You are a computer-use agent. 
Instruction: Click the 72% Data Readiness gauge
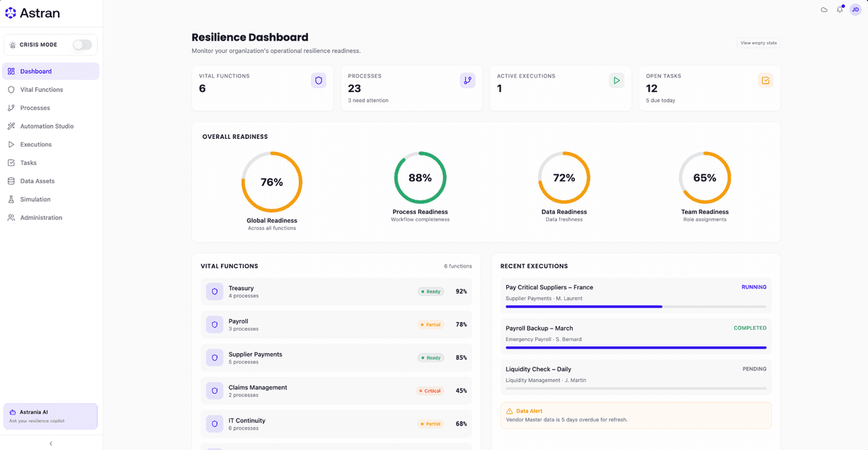[564, 178]
